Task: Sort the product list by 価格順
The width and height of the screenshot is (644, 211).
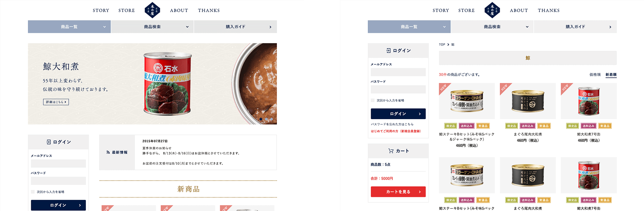Action: pyautogui.click(x=595, y=75)
